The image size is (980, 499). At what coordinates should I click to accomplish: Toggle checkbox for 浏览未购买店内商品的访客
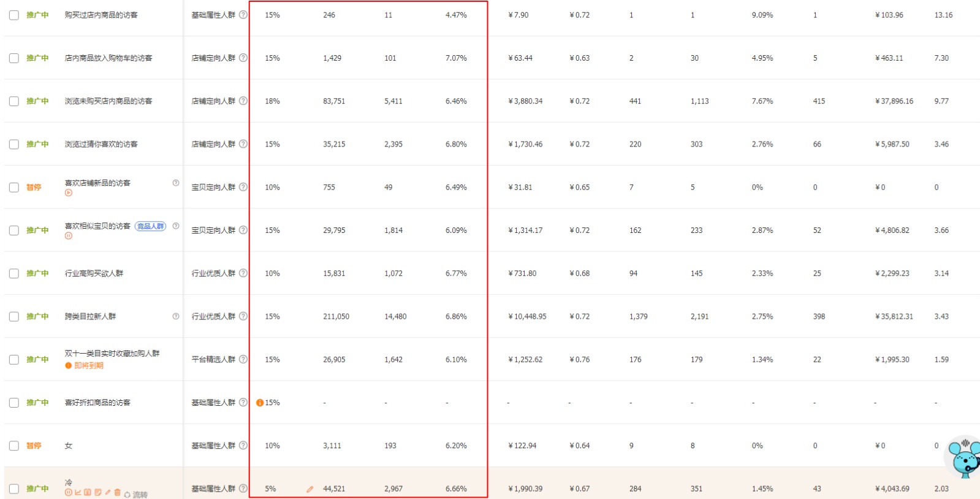tap(13, 101)
